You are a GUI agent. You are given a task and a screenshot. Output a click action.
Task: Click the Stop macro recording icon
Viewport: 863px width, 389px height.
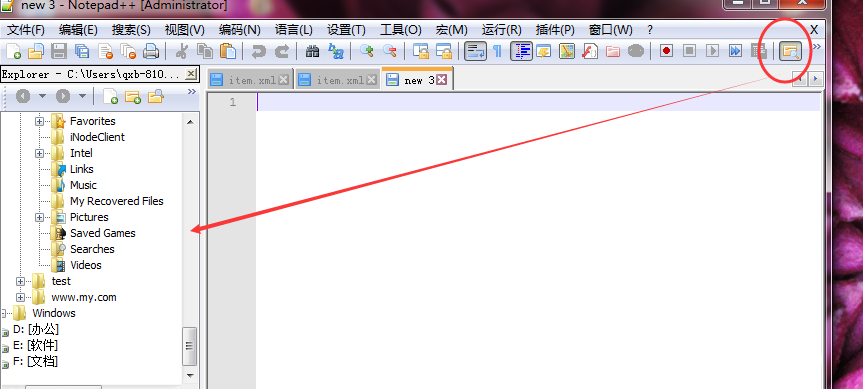tap(690, 51)
